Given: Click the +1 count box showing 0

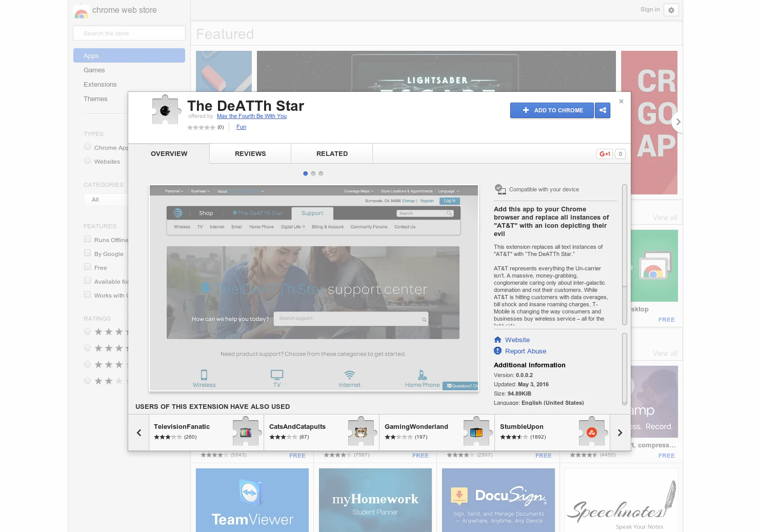Looking at the screenshot, I should pyautogui.click(x=620, y=154).
